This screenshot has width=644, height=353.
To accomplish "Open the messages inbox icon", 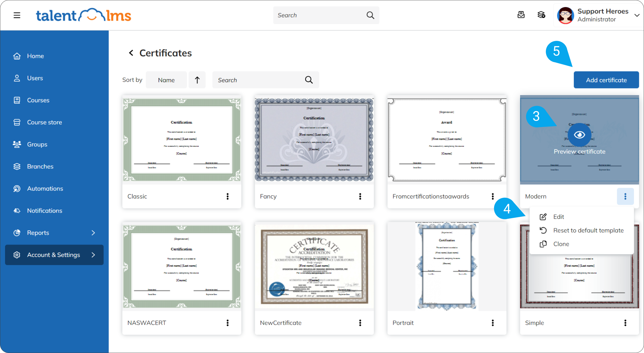I will pos(521,15).
